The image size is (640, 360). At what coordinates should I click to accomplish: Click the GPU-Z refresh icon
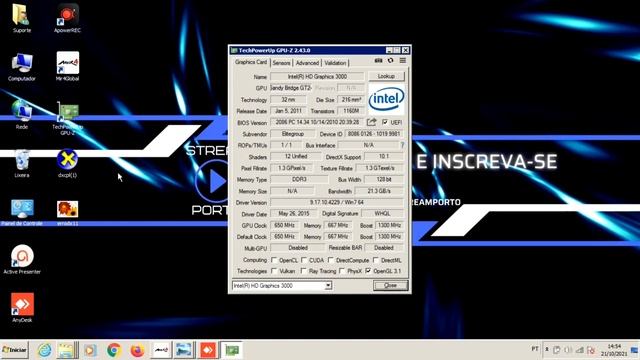(391, 60)
